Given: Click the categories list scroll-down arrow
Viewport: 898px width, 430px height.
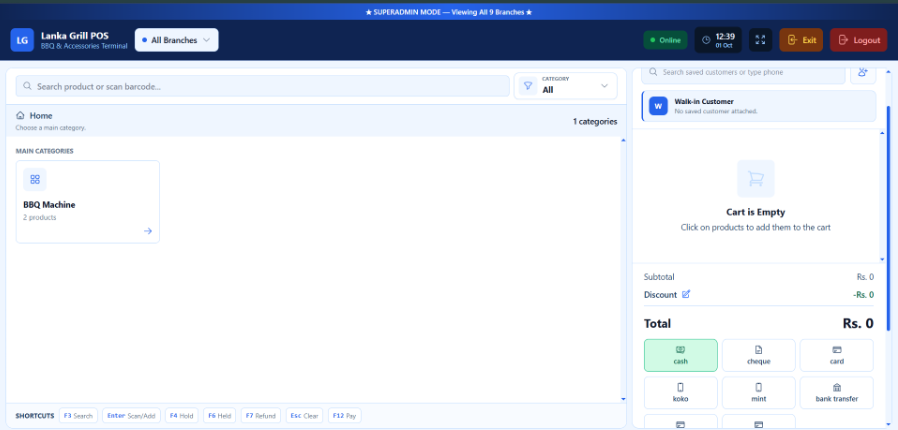Looking at the screenshot, I should (x=623, y=399).
